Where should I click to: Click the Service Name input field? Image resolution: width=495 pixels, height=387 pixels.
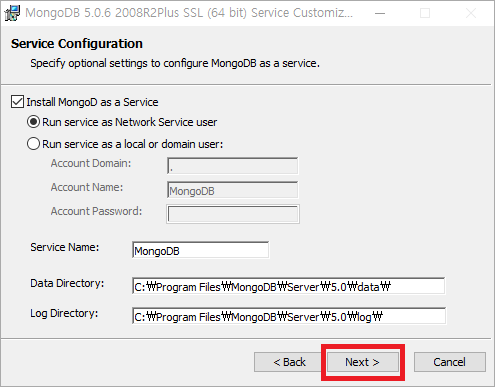[x=200, y=250]
